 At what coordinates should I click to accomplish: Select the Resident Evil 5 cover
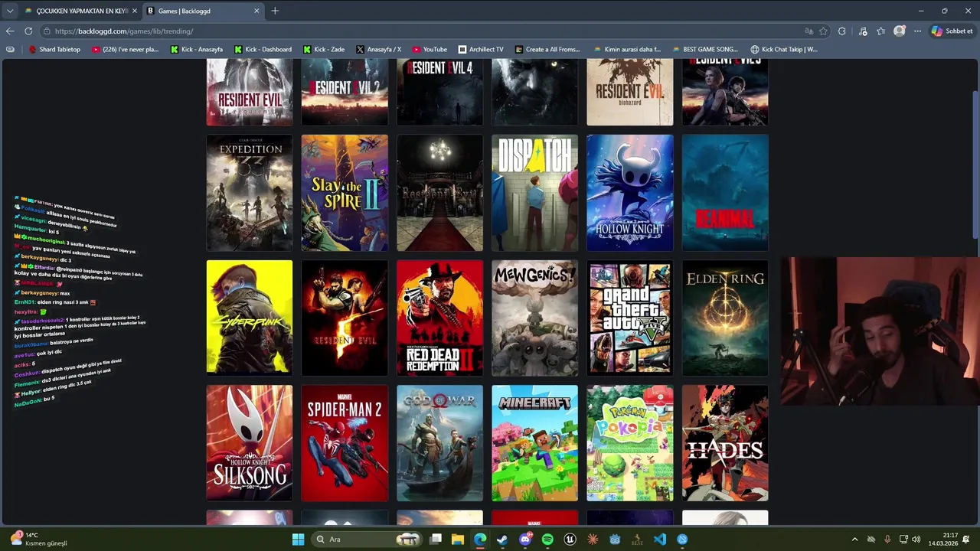pyautogui.click(x=345, y=318)
